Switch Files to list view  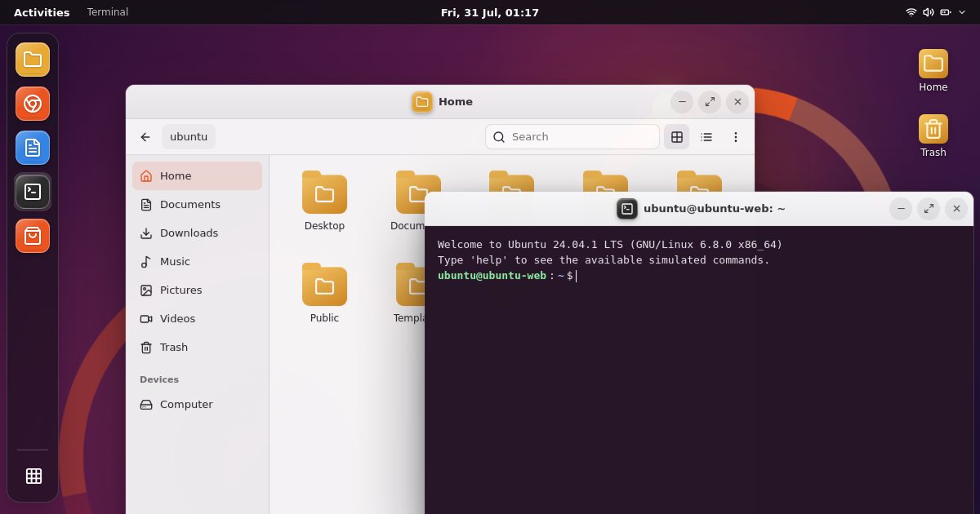[x=706, y=137]
